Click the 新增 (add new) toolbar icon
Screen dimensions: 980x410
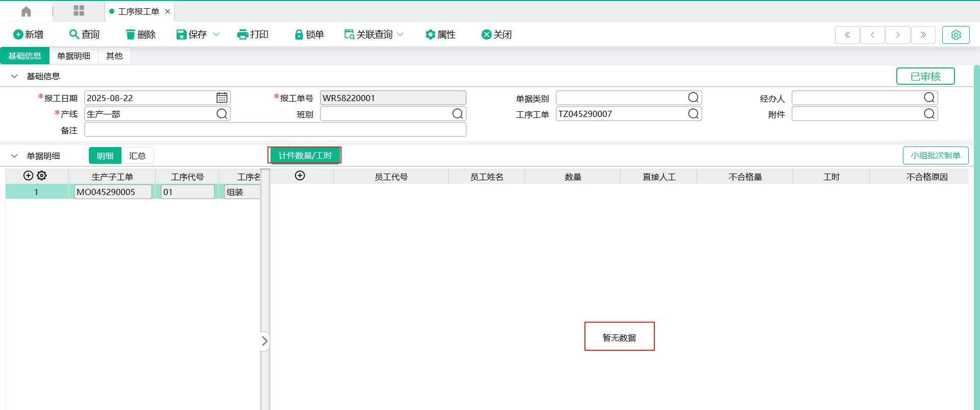pyautogui.click(x=18, y=34)
